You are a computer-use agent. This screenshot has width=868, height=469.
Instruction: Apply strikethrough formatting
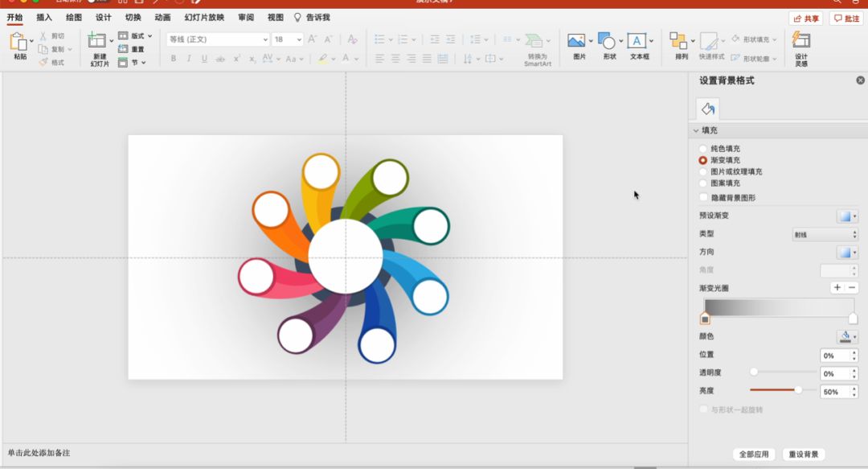[220, 58]
